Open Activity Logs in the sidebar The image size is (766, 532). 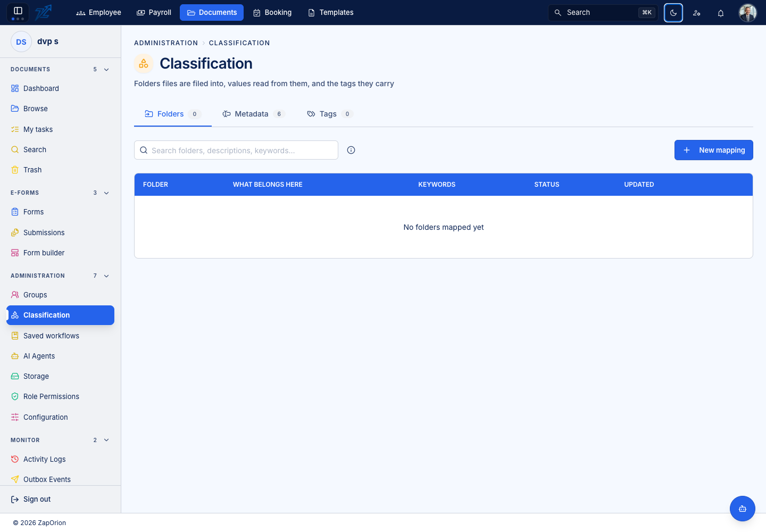click(60, 459)
